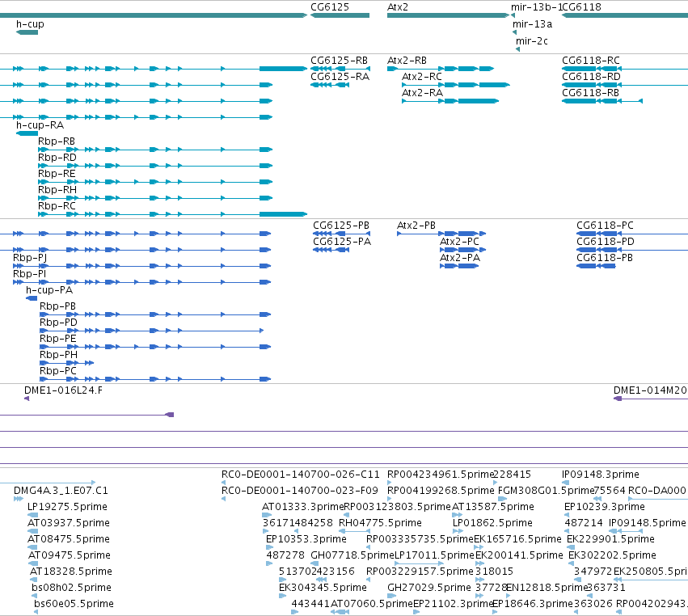Click the RC0-DE0001-140700-023-F09 EST label

pyautogui.click(x=300, y=491)
